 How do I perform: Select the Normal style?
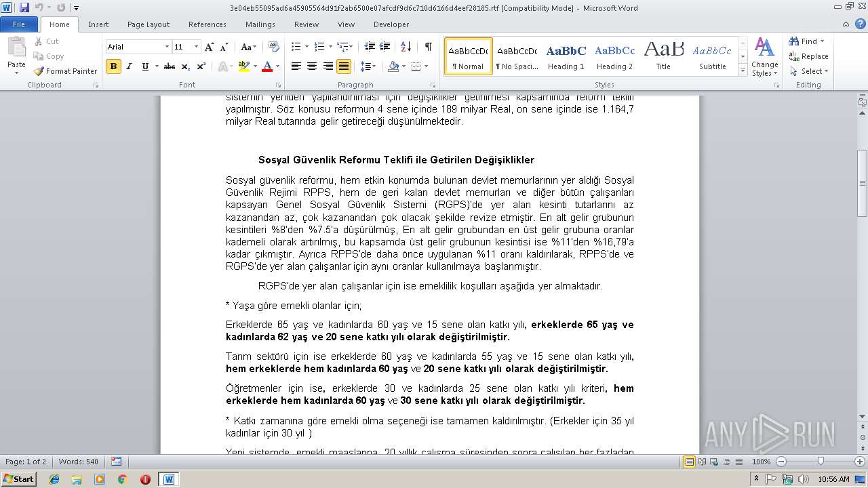pos(469,56)
